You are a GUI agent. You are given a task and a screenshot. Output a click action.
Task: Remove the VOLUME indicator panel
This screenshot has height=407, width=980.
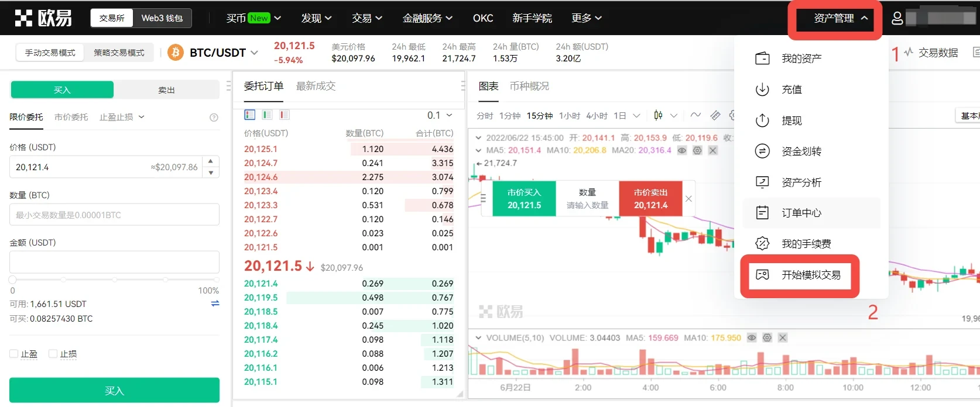783,337
